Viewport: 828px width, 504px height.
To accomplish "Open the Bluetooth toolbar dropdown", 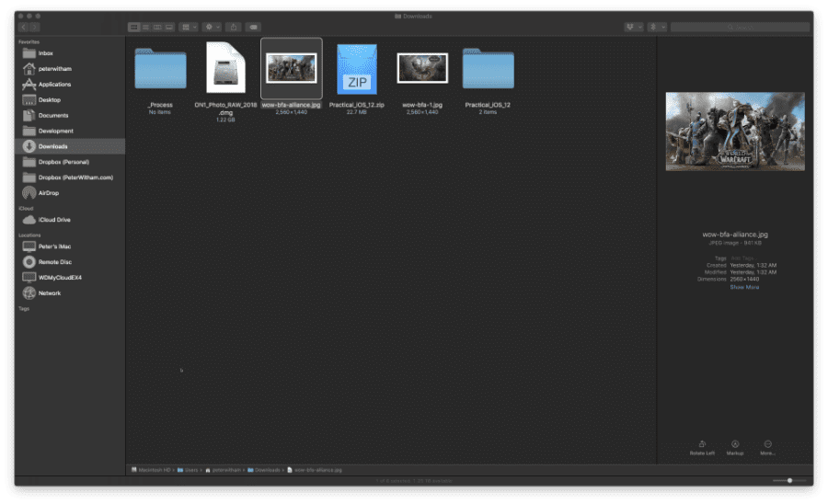I will pyautogui.click(x=658, y=27).
